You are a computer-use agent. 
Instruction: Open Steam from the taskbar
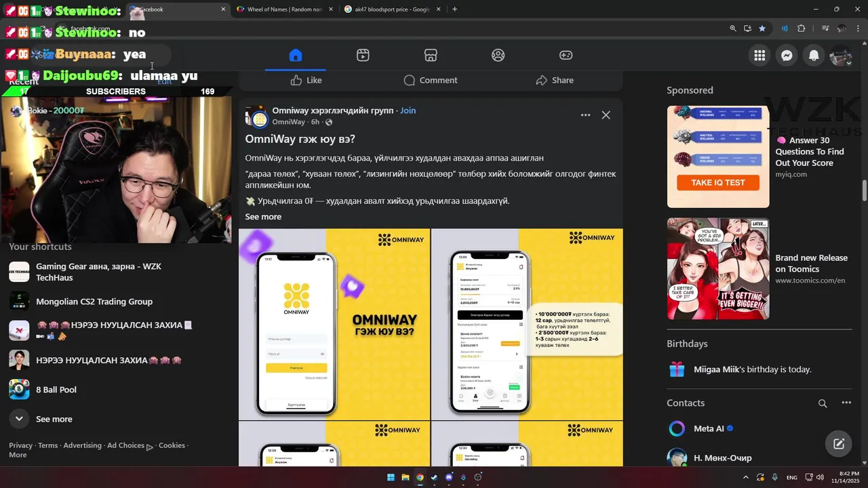(434, 477)
